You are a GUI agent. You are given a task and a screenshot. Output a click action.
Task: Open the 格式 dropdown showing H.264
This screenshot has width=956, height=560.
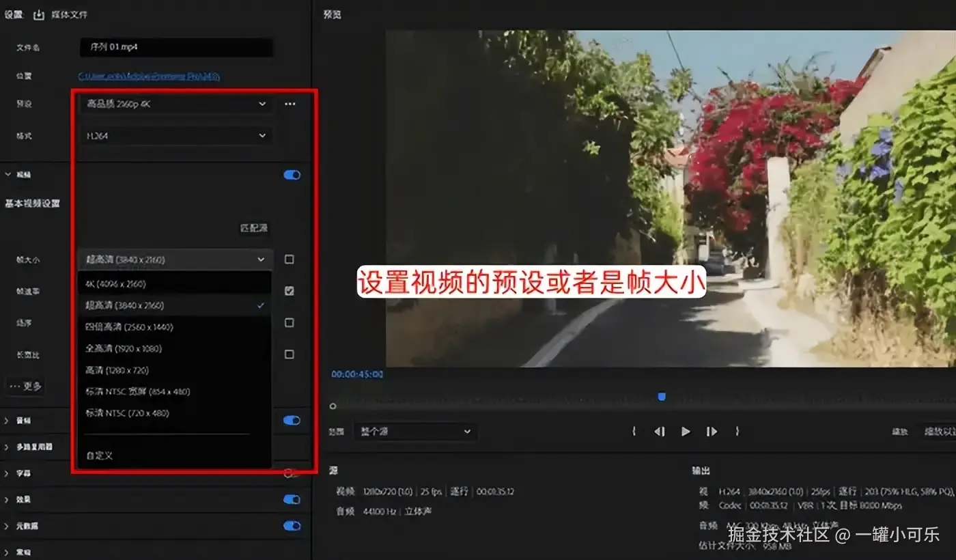pos(175,136)
